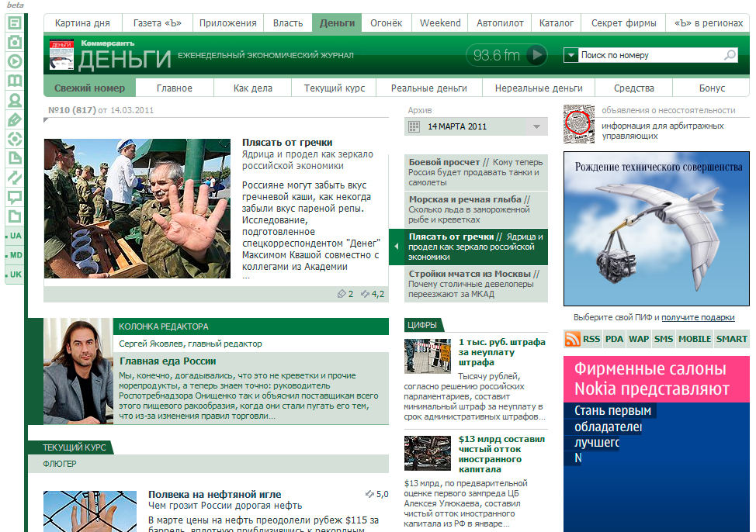
Task: Select the Как дела submenu item
Action: (252, 88)
